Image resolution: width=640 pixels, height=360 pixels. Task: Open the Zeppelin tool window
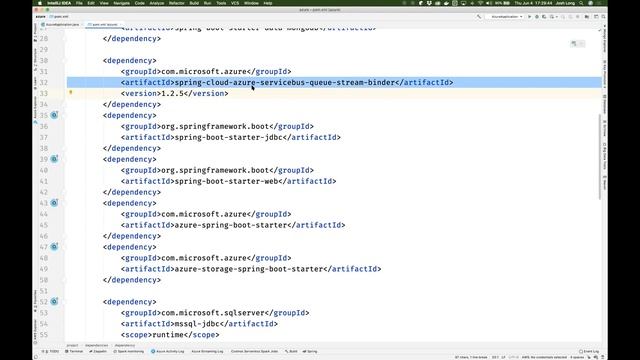(98, 351)
